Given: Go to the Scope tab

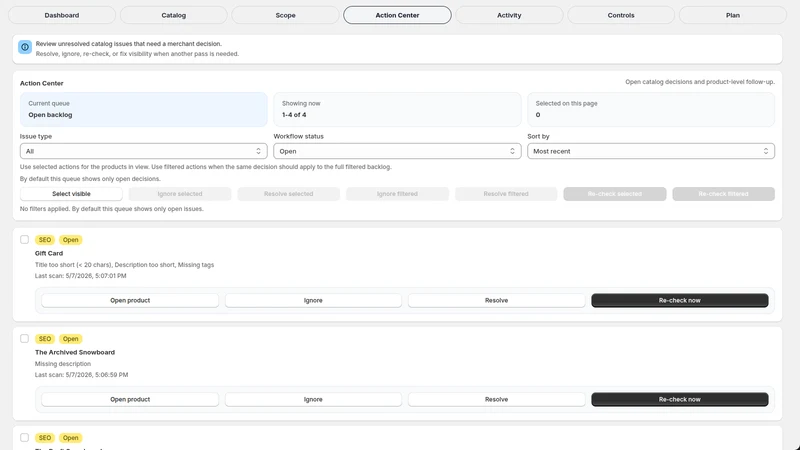Looking at the screenshot, I should pos(285,15).
